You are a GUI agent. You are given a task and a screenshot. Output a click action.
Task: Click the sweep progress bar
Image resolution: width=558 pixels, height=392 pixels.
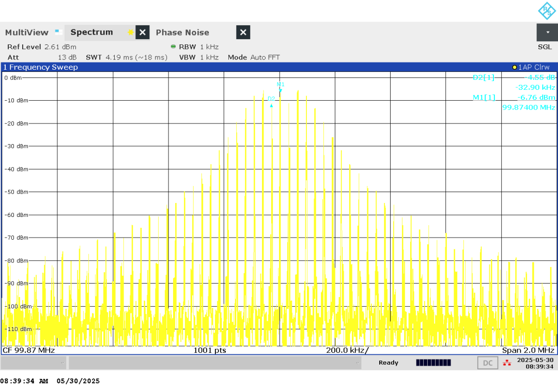point(433,363)
